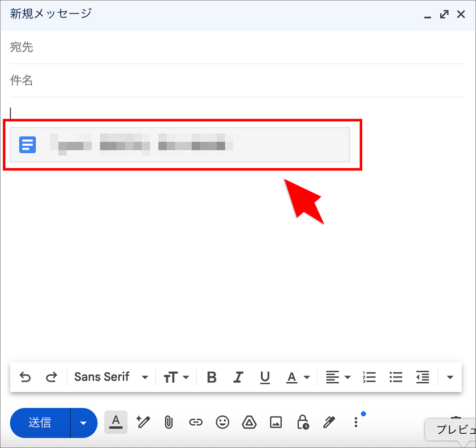Toggle bold formatting

[x=211, y=377]
